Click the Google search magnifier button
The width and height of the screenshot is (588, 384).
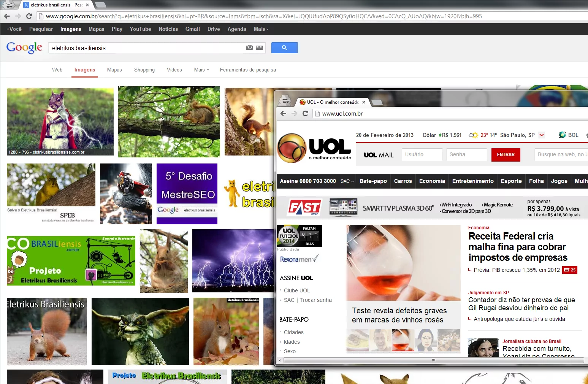click(284, 48)
